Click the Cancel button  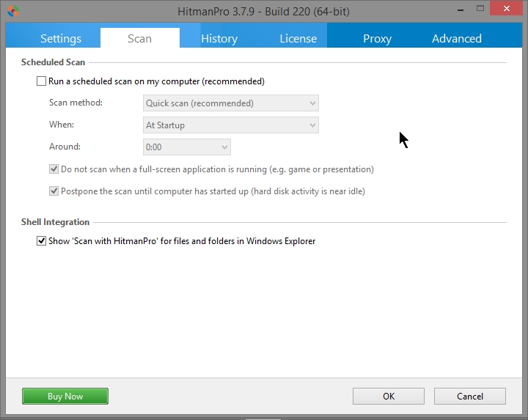[470, 396]
